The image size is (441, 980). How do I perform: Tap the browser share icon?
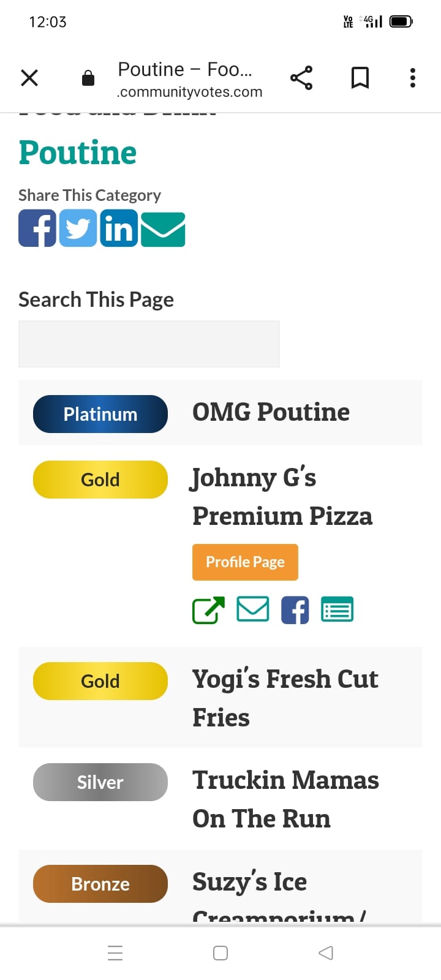(x=301, y=78)
